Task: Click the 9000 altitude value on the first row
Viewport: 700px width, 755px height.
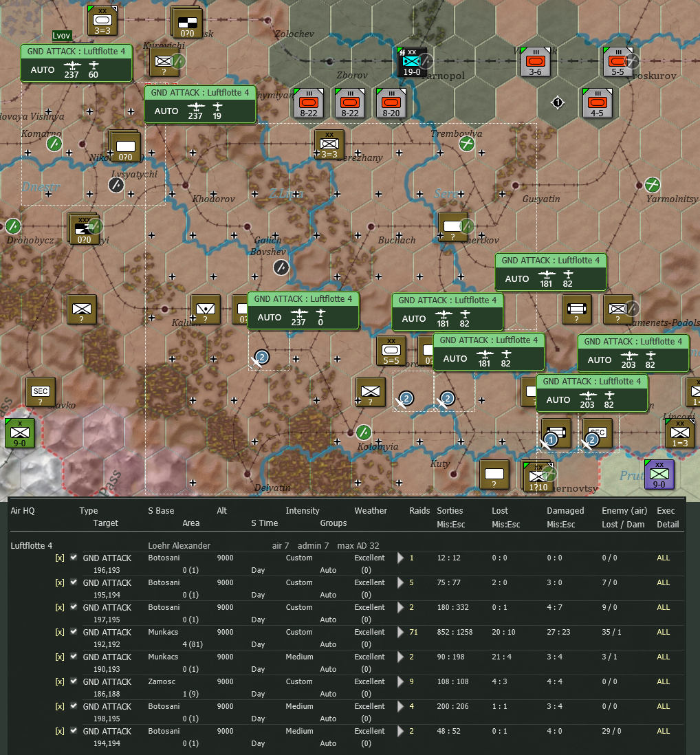Action: 225,558
